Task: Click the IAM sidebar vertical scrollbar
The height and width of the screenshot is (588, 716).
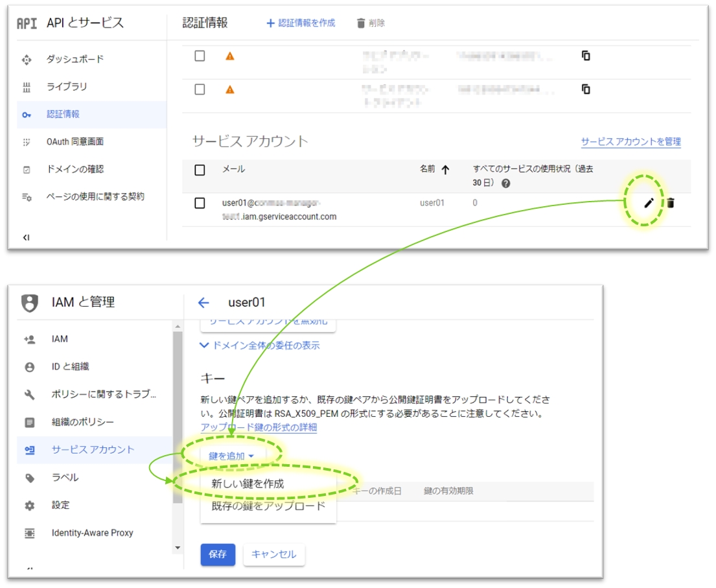Action: [178, 415]
